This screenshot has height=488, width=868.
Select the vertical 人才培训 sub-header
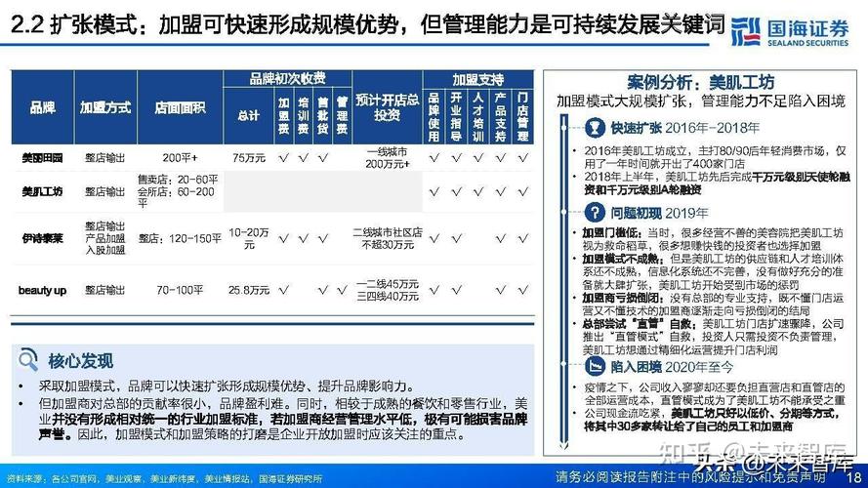click(x=478, y=116)
